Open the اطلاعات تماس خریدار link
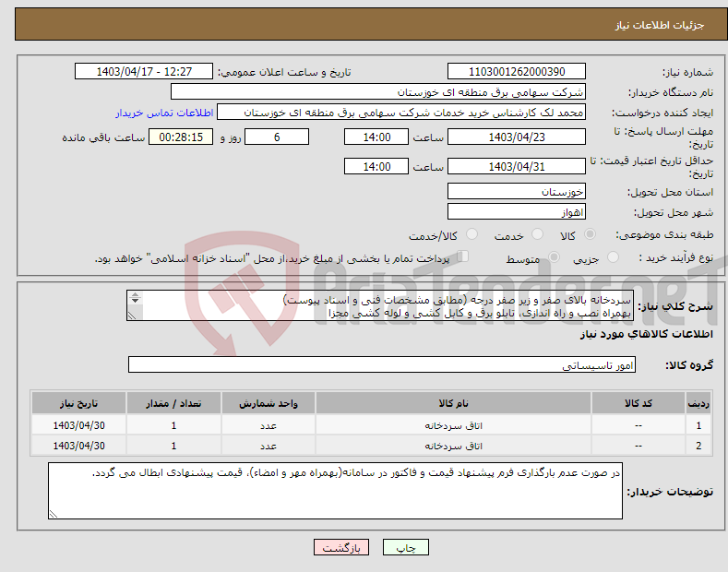 164,113
